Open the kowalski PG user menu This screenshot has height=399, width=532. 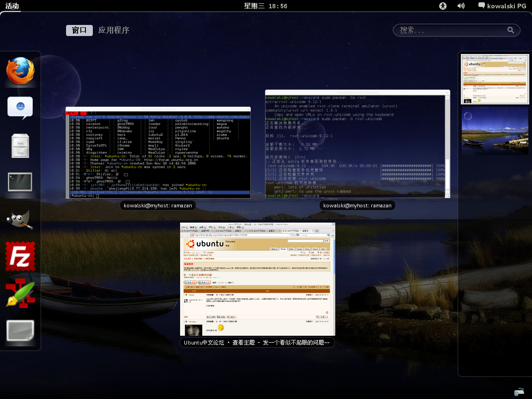coord(502,6)
